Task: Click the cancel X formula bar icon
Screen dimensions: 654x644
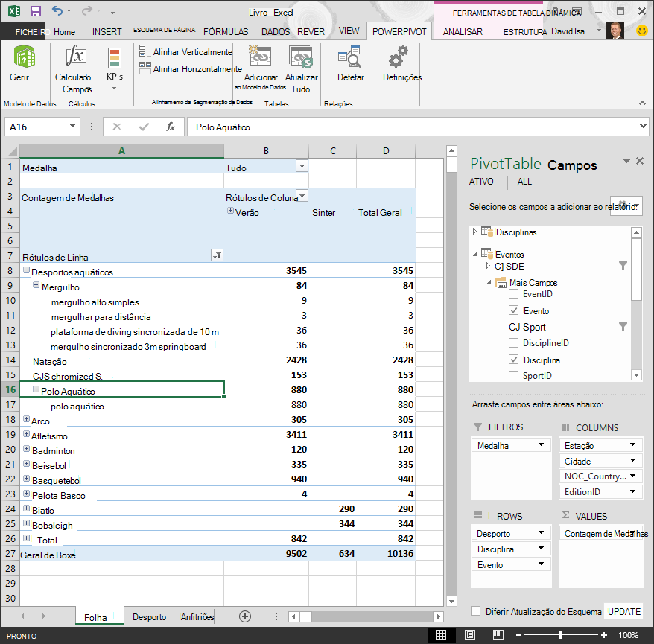Action: (117, 127)
